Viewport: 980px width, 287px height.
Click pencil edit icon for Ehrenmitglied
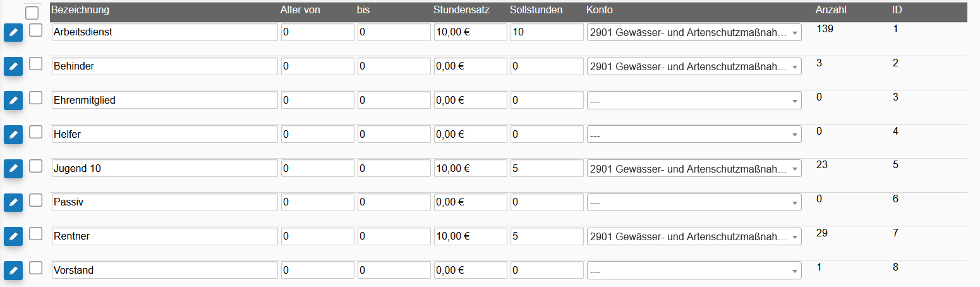click(13, 101)
